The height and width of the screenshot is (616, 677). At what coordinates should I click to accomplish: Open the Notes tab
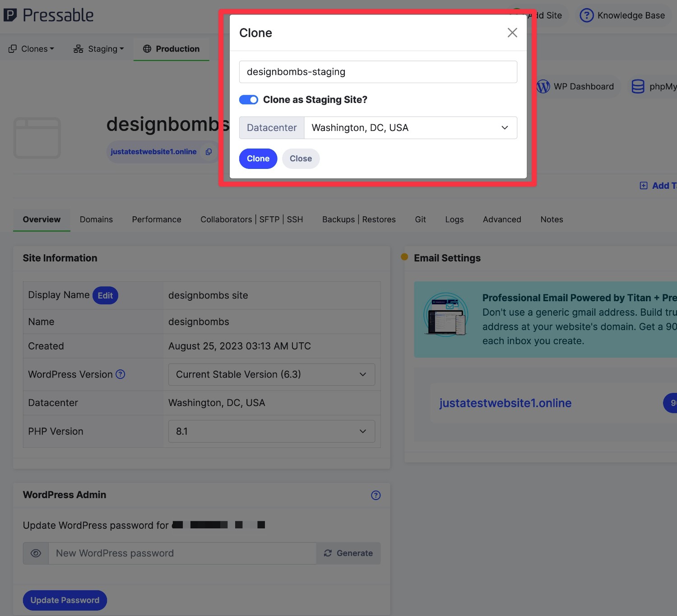click(552, 219)
